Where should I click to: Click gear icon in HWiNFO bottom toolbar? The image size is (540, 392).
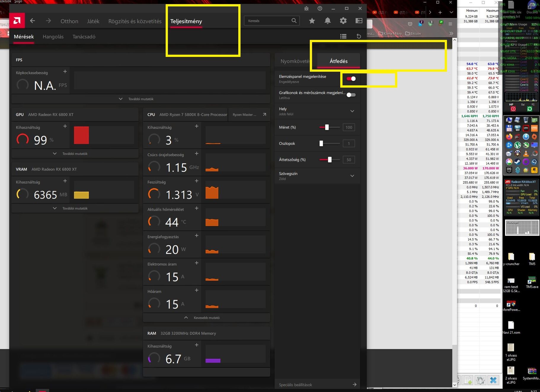point(480,380)
